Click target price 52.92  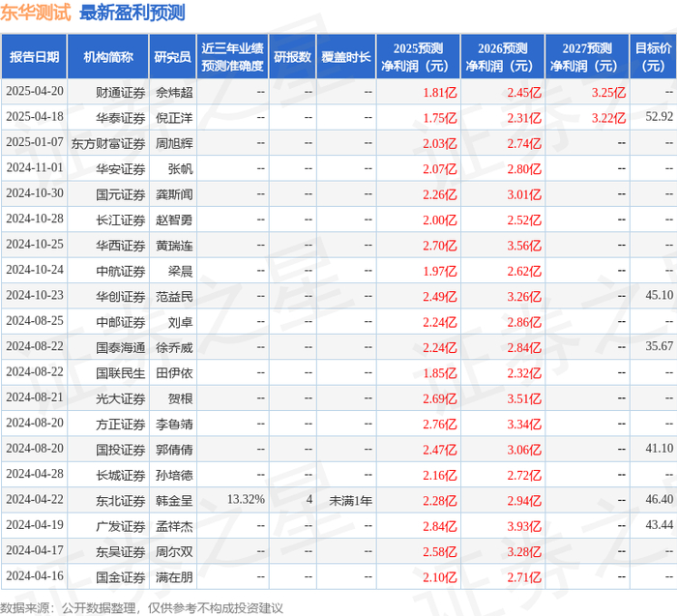pos(659,117)
